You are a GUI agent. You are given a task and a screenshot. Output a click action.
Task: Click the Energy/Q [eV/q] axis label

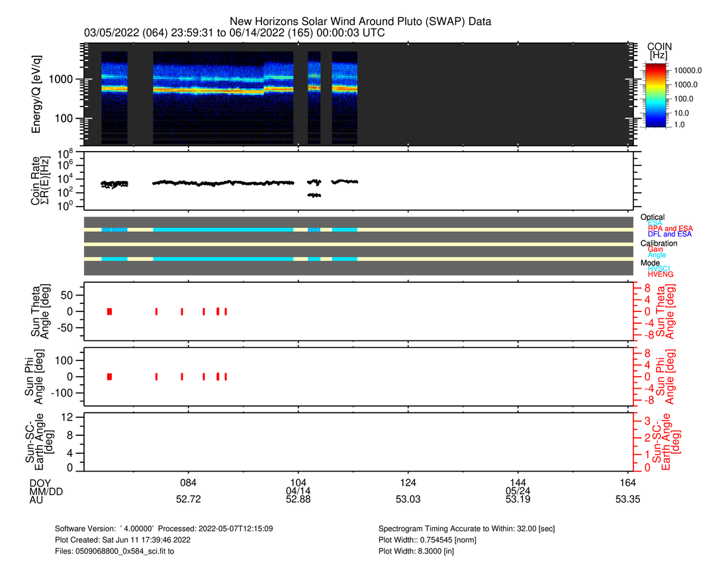coord(37,95)
